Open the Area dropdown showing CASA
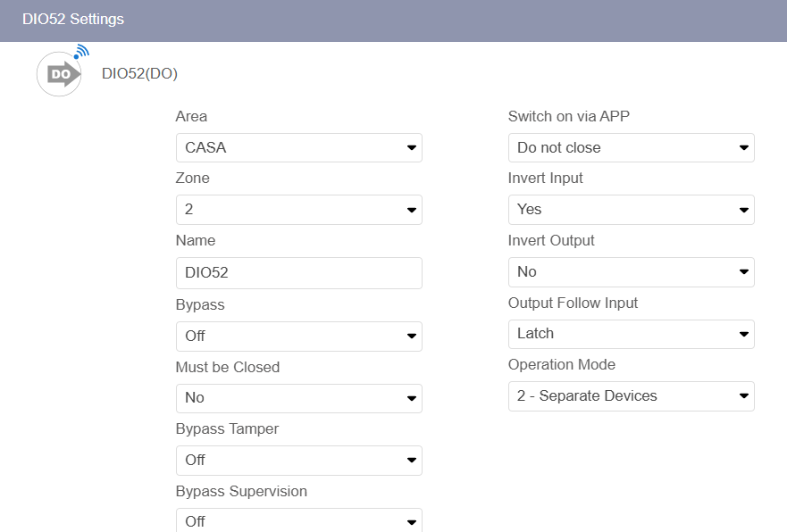The height and width of the screenshot is (532, 787). [x=298, y=147]
